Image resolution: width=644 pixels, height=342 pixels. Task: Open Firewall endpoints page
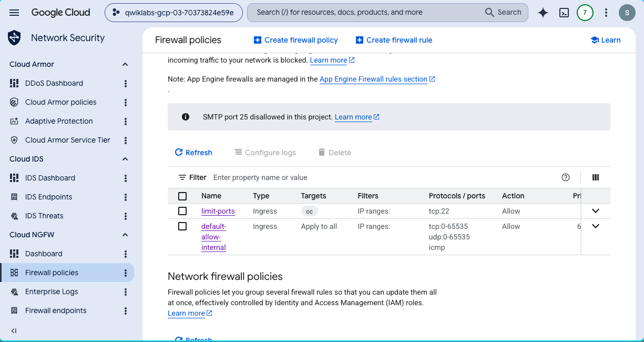(x=56, y=310)
